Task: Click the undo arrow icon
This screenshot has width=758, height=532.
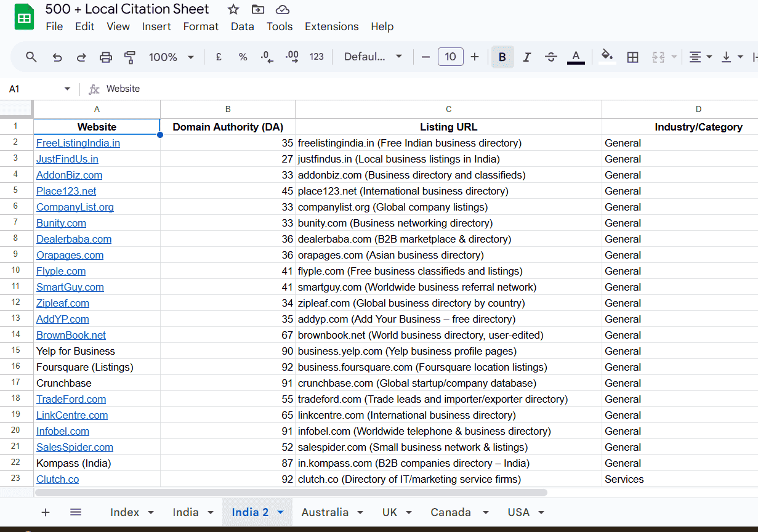Action: [x=57, y=57]
